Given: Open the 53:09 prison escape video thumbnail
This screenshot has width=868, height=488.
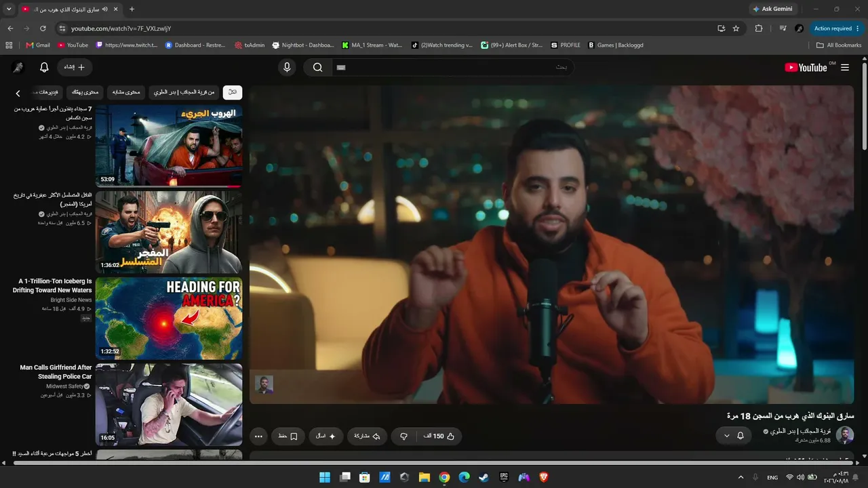Looking at the screenshot, I should click(x=169, y=146).
